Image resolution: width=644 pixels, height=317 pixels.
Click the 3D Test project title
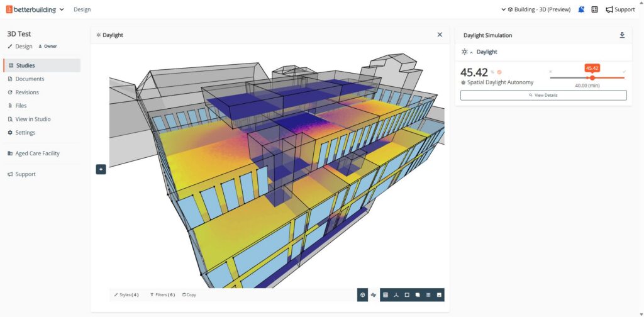click(x=19, y=34)
